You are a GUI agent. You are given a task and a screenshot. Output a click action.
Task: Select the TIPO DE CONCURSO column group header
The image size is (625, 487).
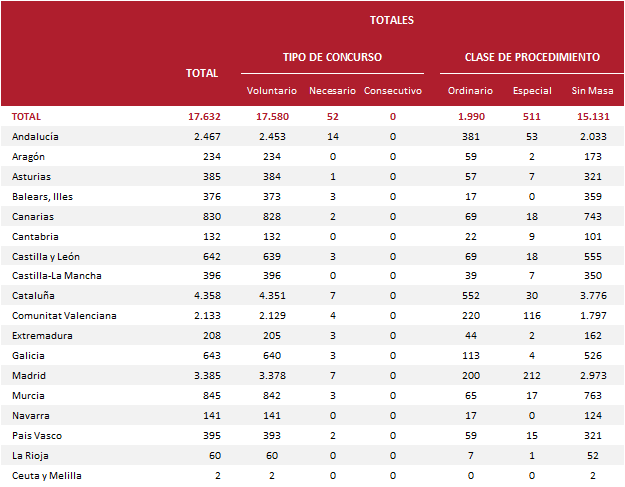[332, 58]
